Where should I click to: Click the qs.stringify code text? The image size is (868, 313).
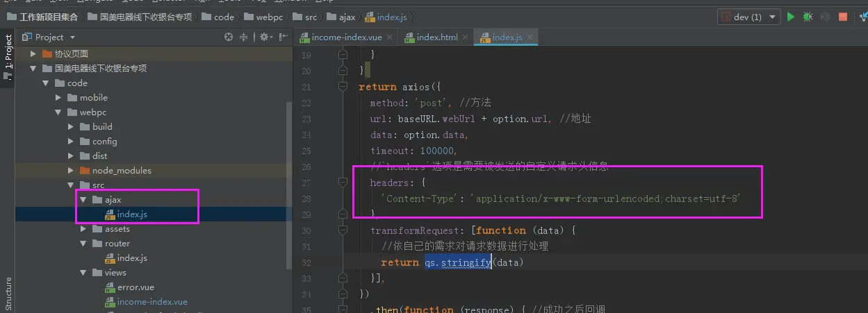458,262
